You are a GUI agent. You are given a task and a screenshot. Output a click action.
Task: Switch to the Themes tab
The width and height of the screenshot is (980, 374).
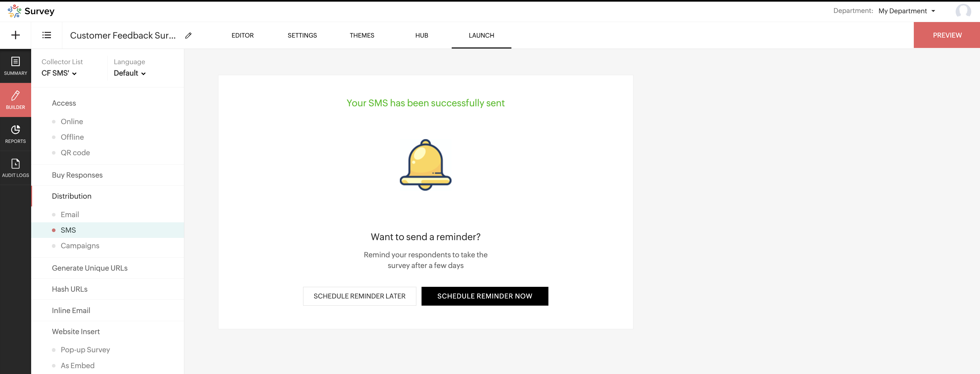[x=361, y=35]
